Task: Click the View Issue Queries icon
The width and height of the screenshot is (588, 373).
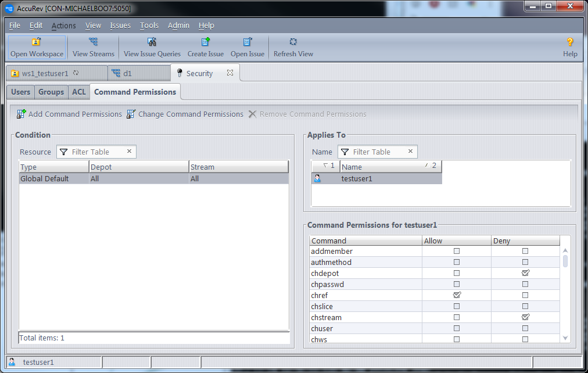Action: (152, 42)
